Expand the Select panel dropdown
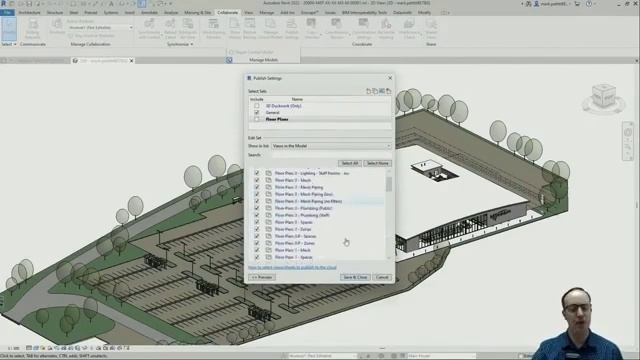The image size is (640, 360). coord(9,44)
